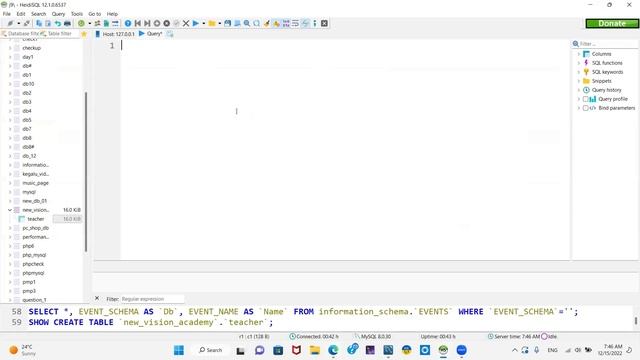Screen dimensions: 640x360
Task: Expand the Query history helper node
Action: tap(579, 90)
